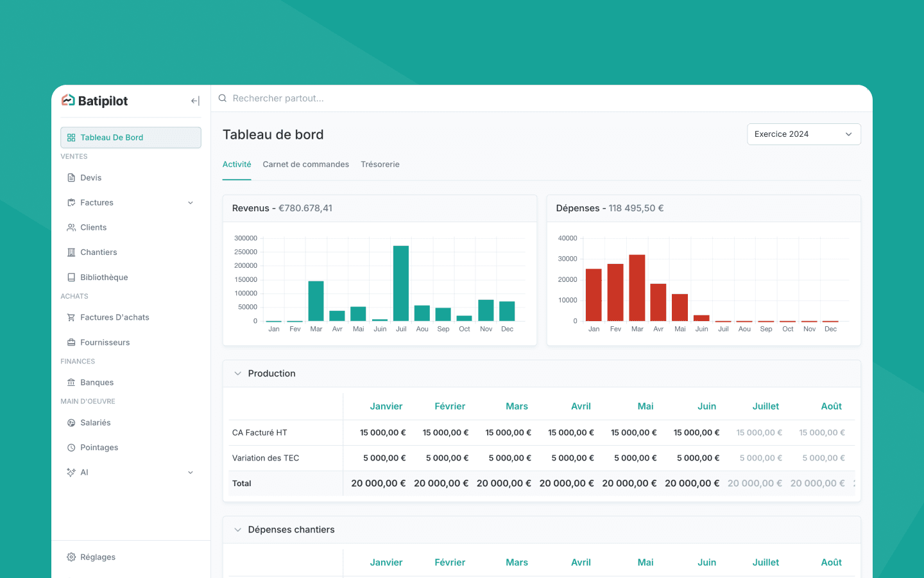This screenshot has height=578, width=924.
Task: Click the Factures d'achats cart icon
Action: click(71, 317)
